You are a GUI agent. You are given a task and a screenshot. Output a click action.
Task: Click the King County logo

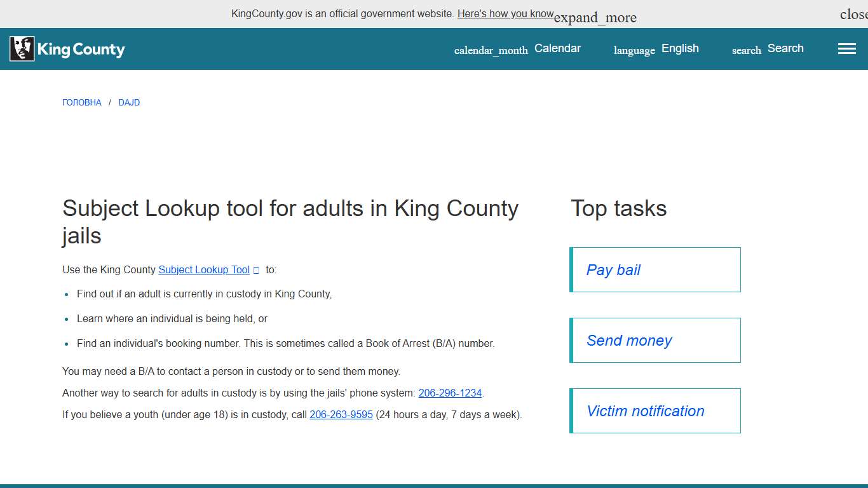pyautogui.click(x=67, y=48)
